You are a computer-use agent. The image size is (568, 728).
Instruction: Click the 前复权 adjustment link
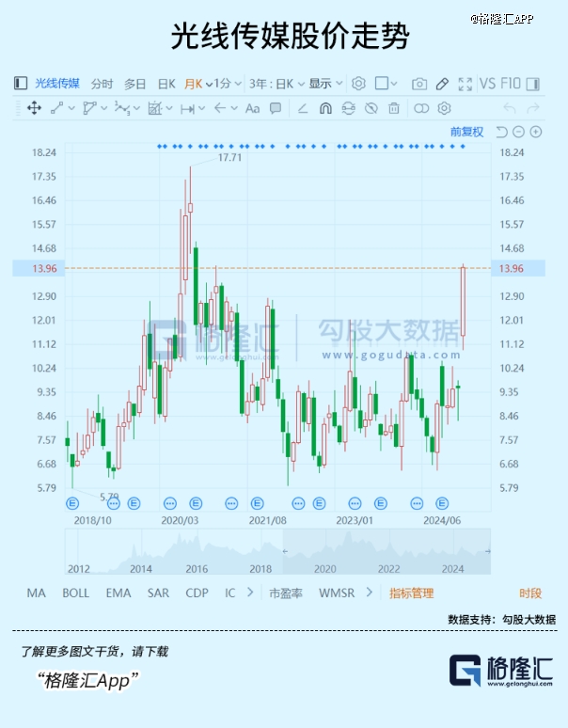(466, 132)
